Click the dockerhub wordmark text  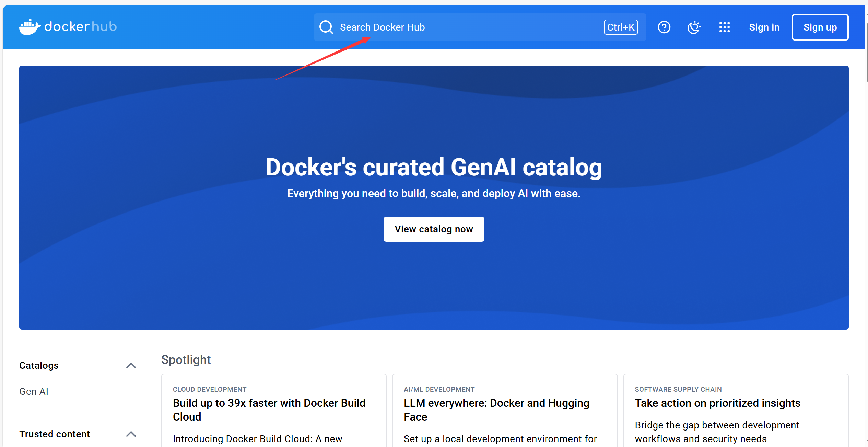click(81, 27)
